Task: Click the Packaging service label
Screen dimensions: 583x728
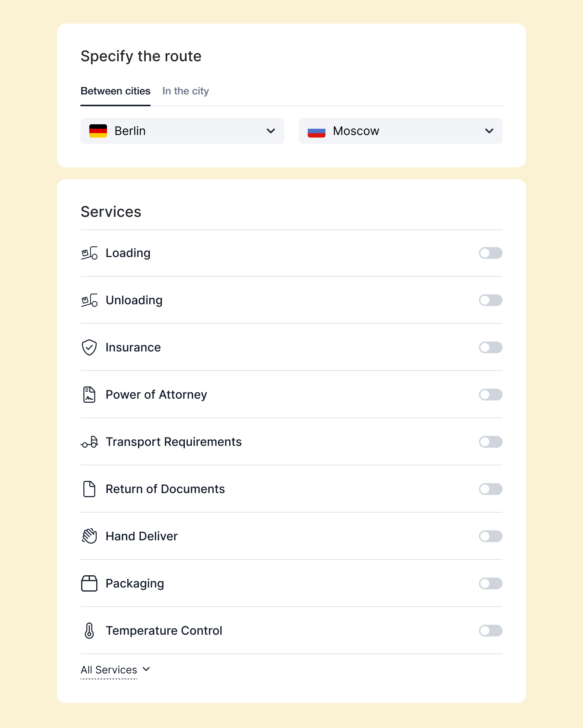Action: pyautogui.click(x=135, y=583)
